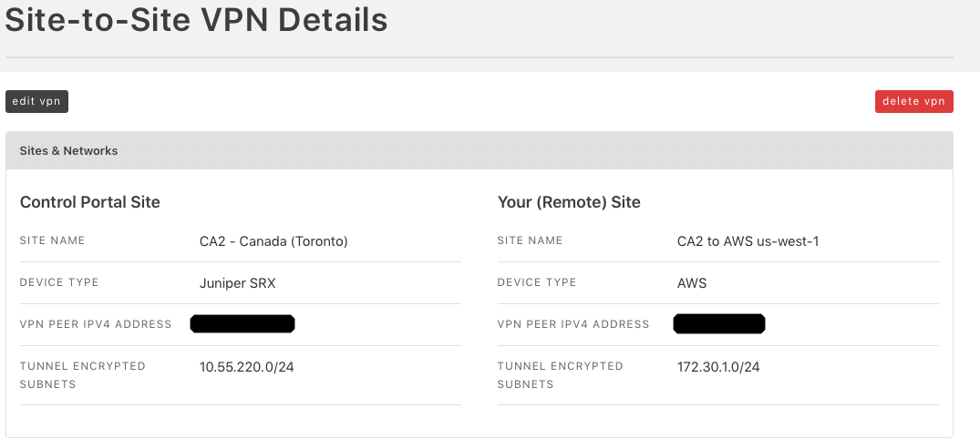Click the red delete vpn button
The image size is (980, 439).
(x=913, y=101)
